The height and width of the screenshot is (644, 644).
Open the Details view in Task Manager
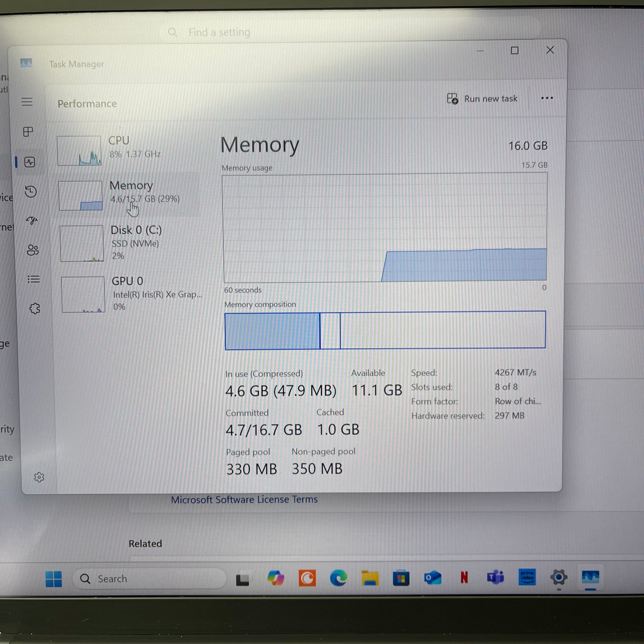coord(33,279)
